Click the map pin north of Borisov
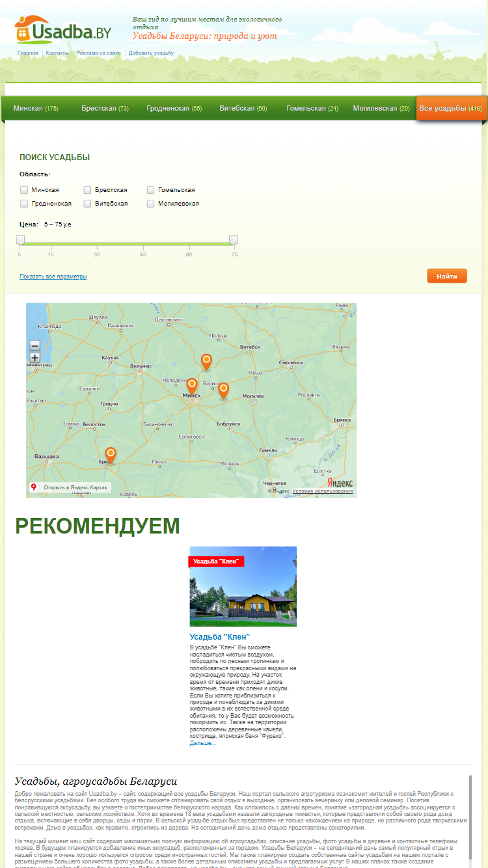The height and width of the screenshot is (868, 488). [206, 362]
